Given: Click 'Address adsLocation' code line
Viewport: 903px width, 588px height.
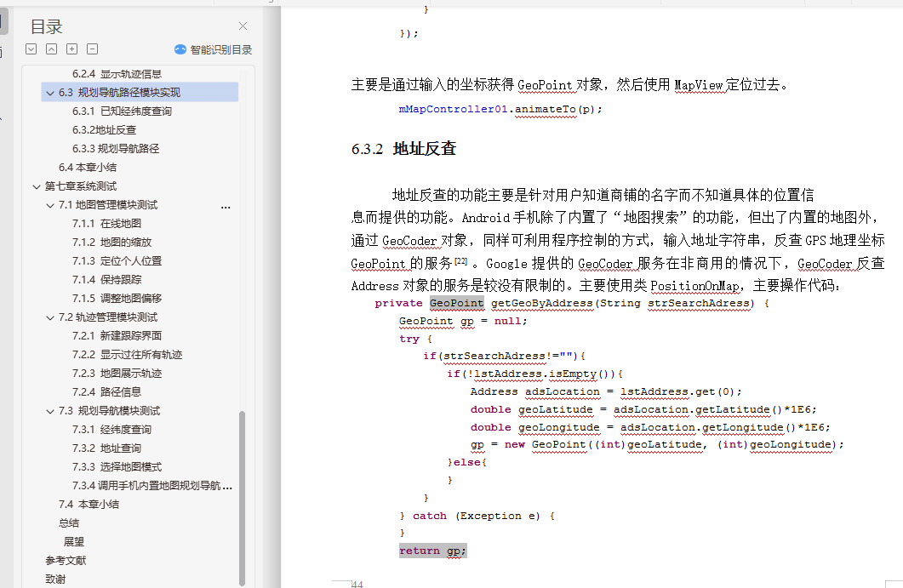Looking at the screenshot, I should pyautogui.click(x=606, y=391).
